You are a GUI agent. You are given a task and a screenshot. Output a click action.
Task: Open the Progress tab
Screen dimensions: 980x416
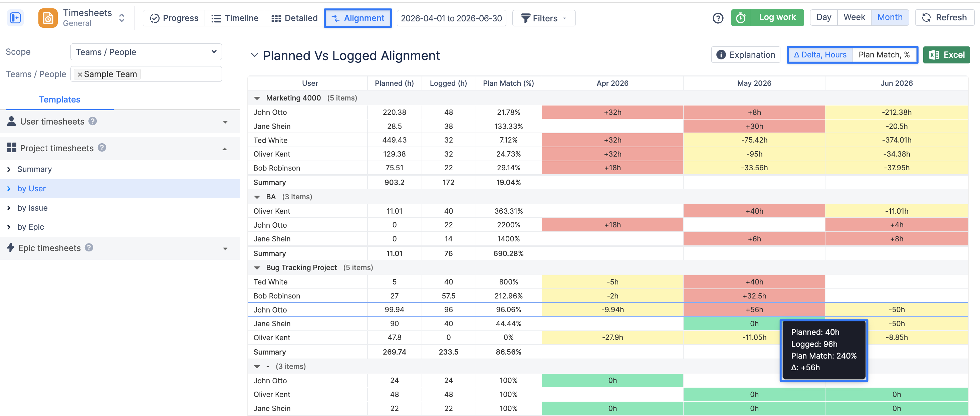point(174,18)
